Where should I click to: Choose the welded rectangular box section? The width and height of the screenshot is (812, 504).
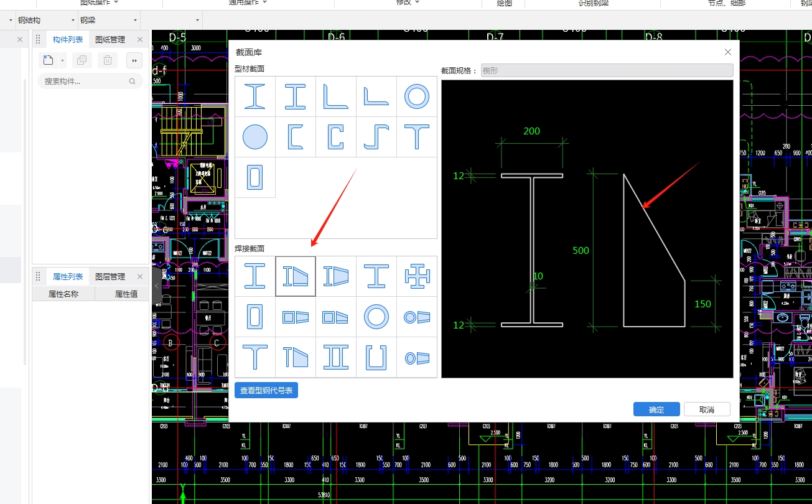(255, 317)
